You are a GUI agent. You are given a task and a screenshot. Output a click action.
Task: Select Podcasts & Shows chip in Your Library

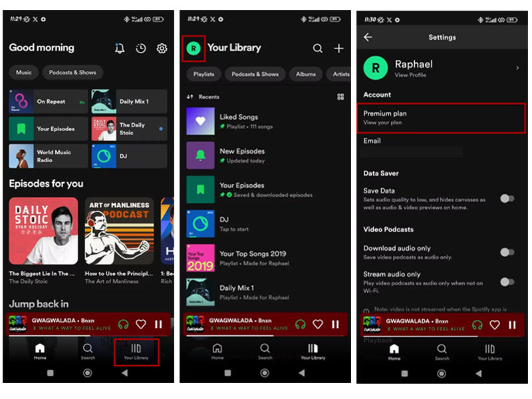pyautogui.click(x=255, y=74)
